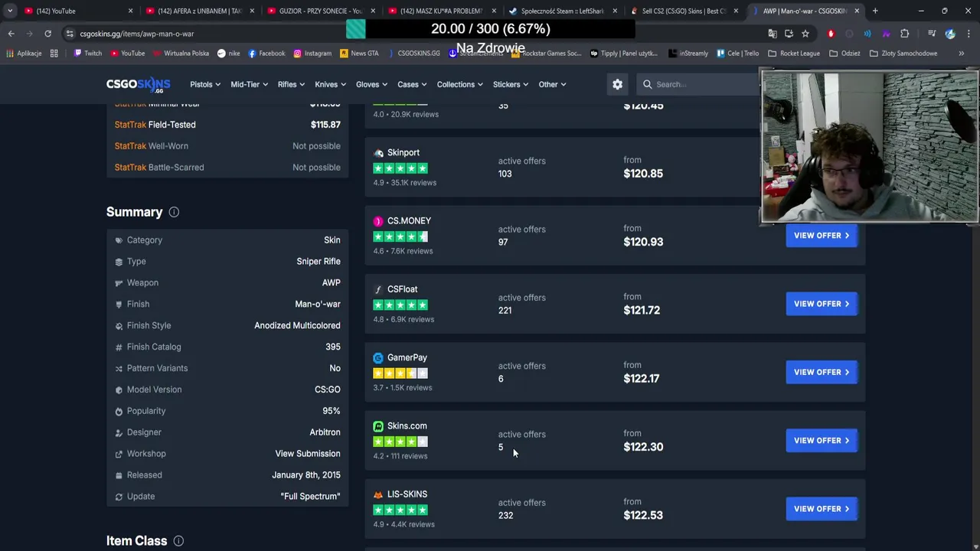Screen dimensions: 980x551
Task: Click View Offer for CSFloat
Action: pyautogui.click(x=821, y=304)
